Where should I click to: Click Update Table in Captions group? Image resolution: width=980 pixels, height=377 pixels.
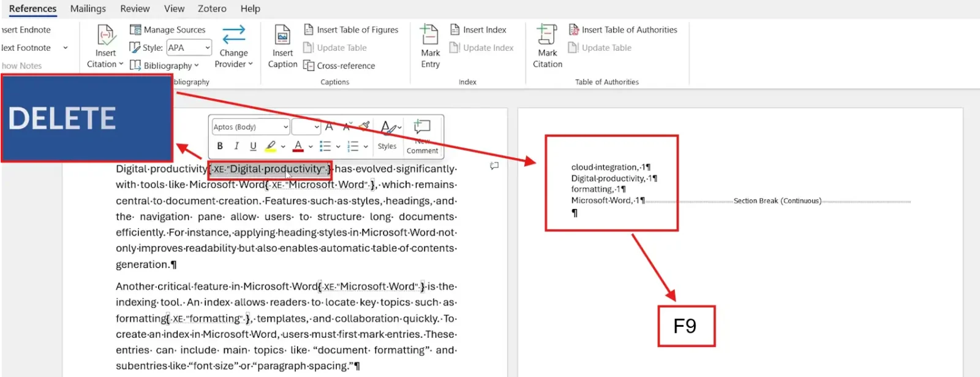pos(335,47)
